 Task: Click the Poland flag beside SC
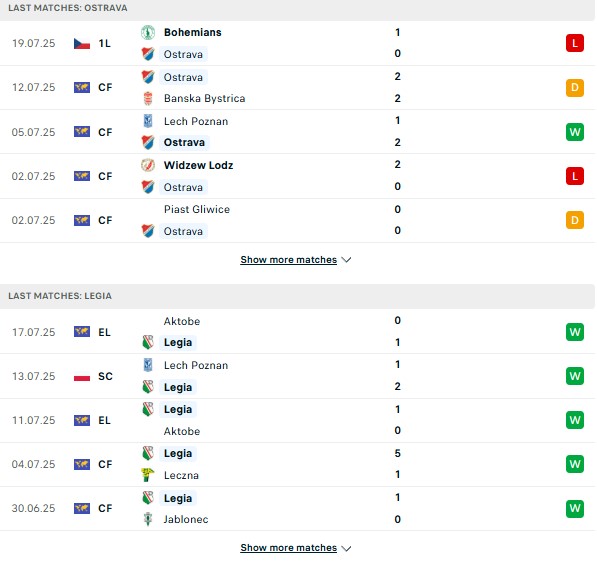[x=82, y=376]
